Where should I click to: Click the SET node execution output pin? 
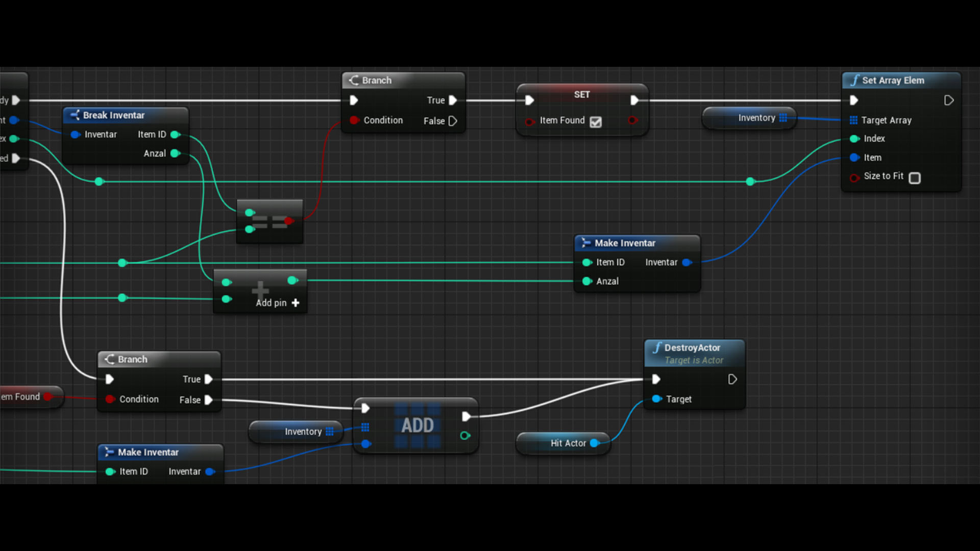tap(634, 101)
